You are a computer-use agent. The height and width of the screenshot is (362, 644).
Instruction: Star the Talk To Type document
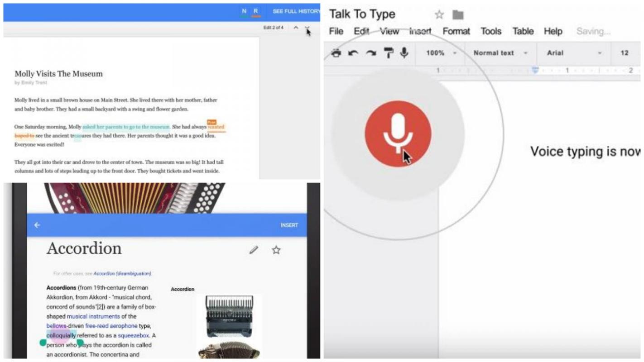(439, 15)
